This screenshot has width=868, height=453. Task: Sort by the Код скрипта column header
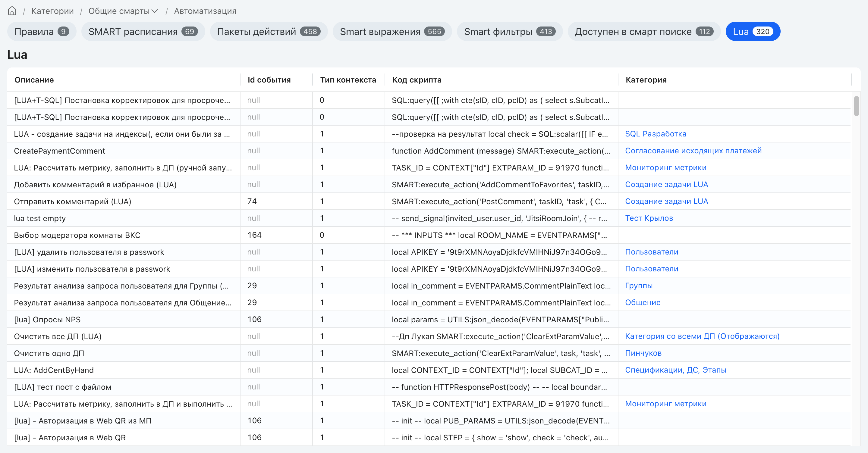(x=417, y=80)
